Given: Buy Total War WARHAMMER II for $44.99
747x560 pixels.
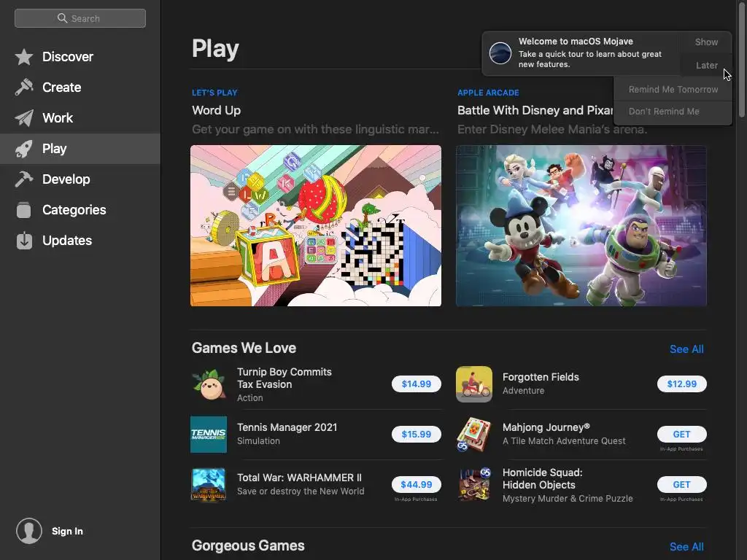Looking at the screenshot, I should tap(417, 484).
